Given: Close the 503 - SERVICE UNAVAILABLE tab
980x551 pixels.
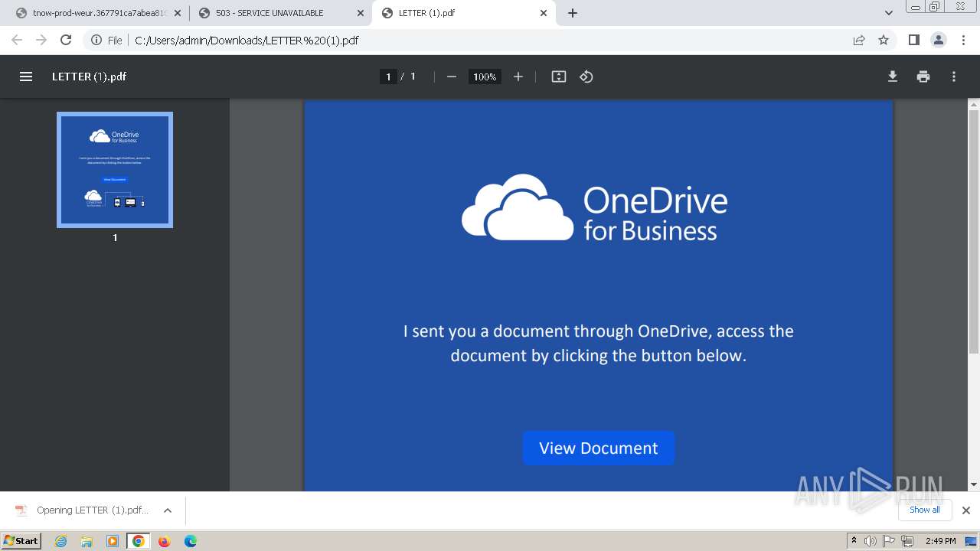Looking at the screenshot, I should click(361, 13).
